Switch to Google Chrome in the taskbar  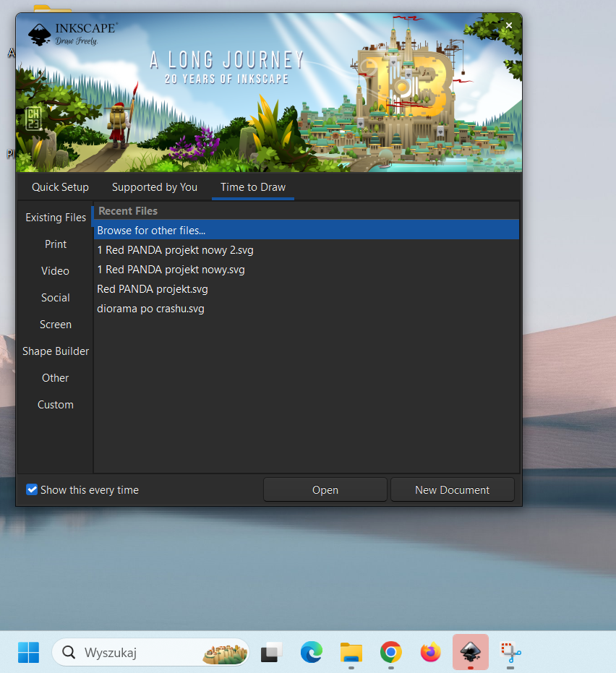(x=390, y=652)
